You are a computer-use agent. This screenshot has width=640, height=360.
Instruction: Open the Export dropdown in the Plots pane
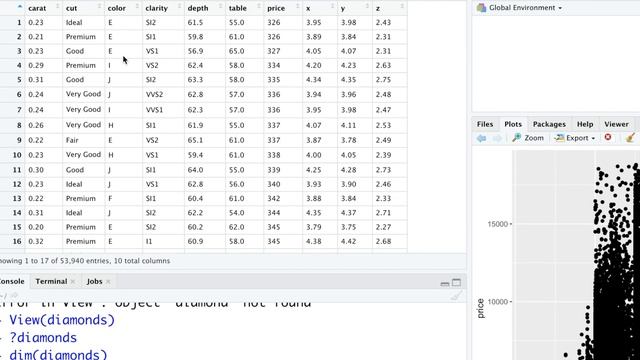pos(575,138)
